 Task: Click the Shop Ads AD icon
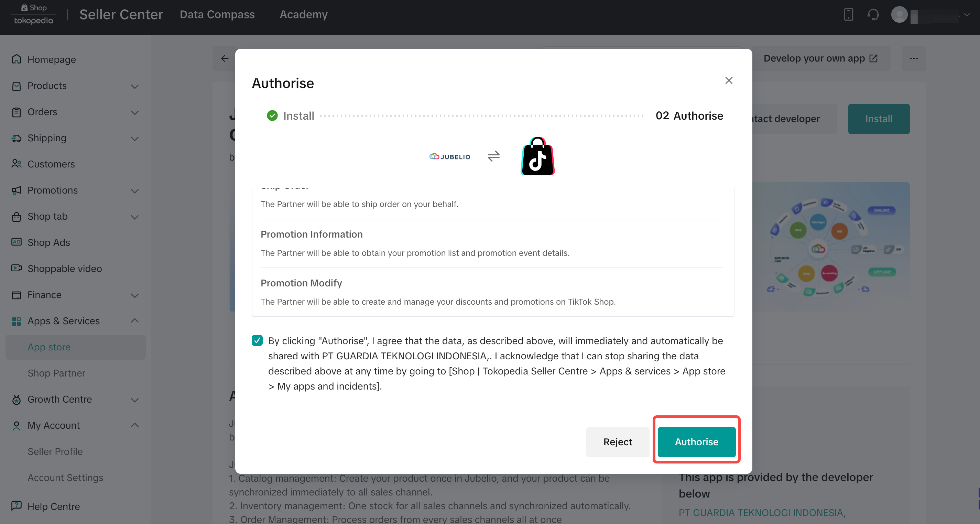click(17, 242)
